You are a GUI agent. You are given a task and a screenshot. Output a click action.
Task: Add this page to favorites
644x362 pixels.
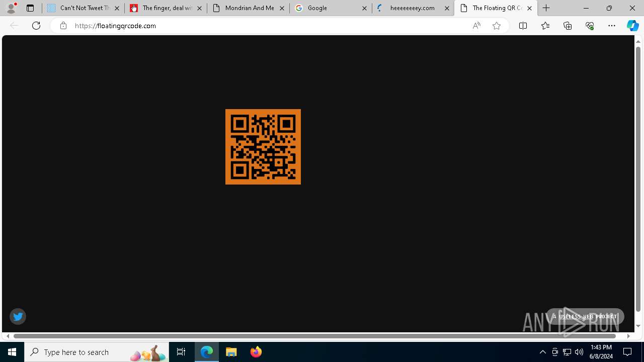[497, 26]
